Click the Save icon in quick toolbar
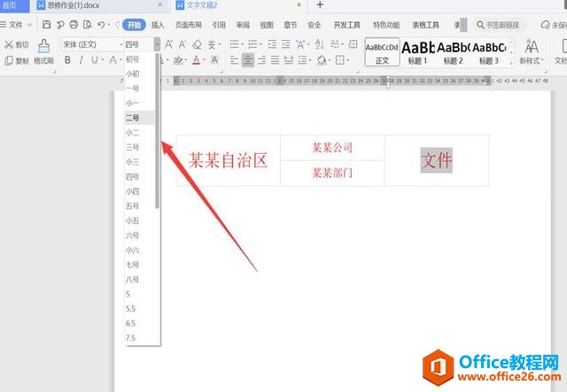The image size is (567, 392). coord(46,25)
